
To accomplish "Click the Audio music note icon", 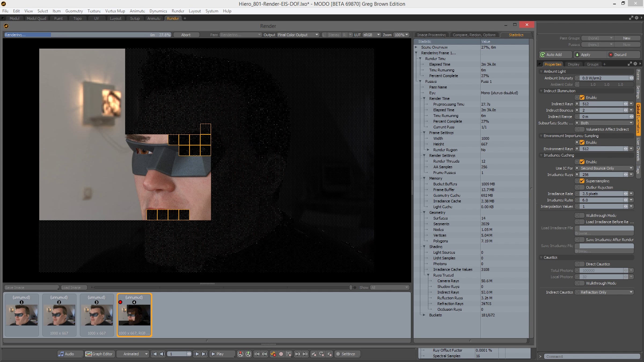I will 61,354.
